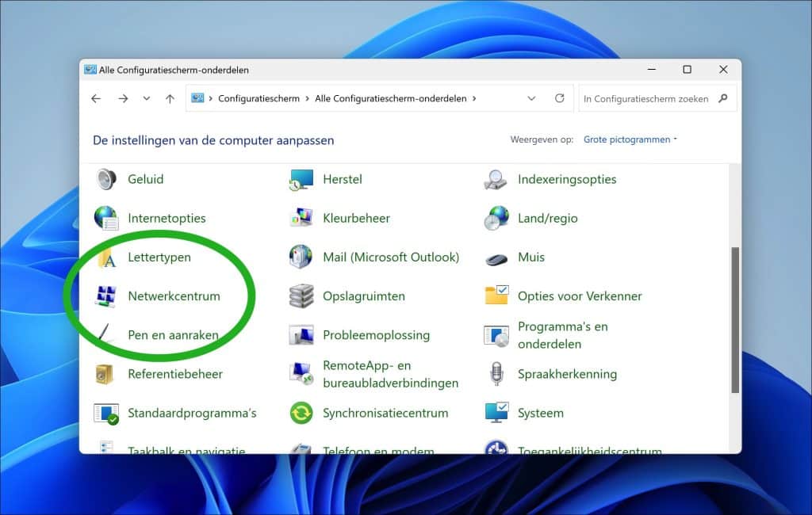Open the Spraakherkenning link
Screen dimensions: 812x515
(x=568, y=374)
